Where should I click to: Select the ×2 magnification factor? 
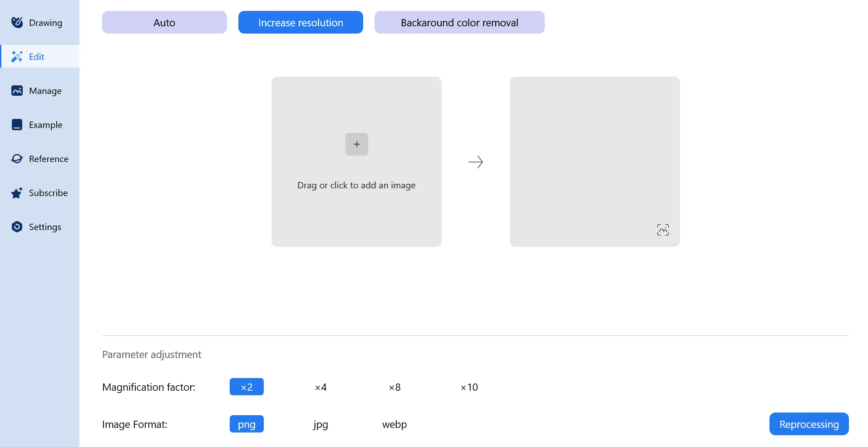point(247,387)
